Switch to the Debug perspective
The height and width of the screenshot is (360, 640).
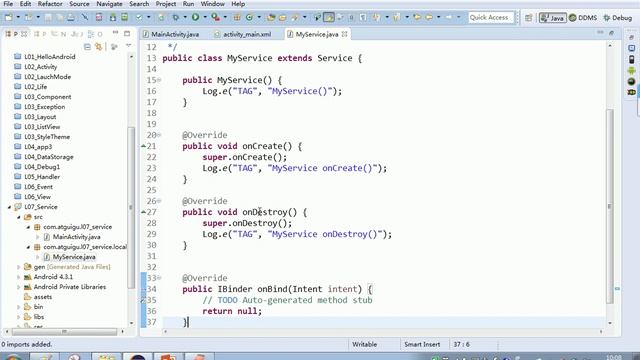click(618, 18)
